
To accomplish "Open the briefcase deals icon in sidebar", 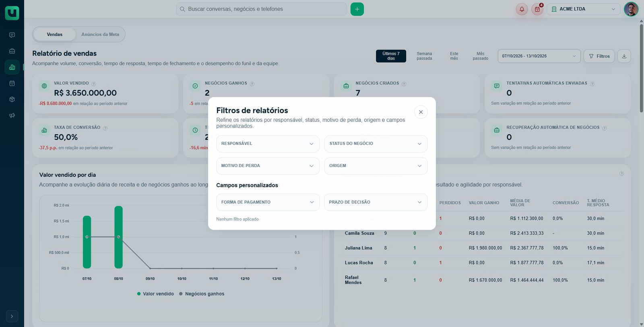I will click(12, 51).
